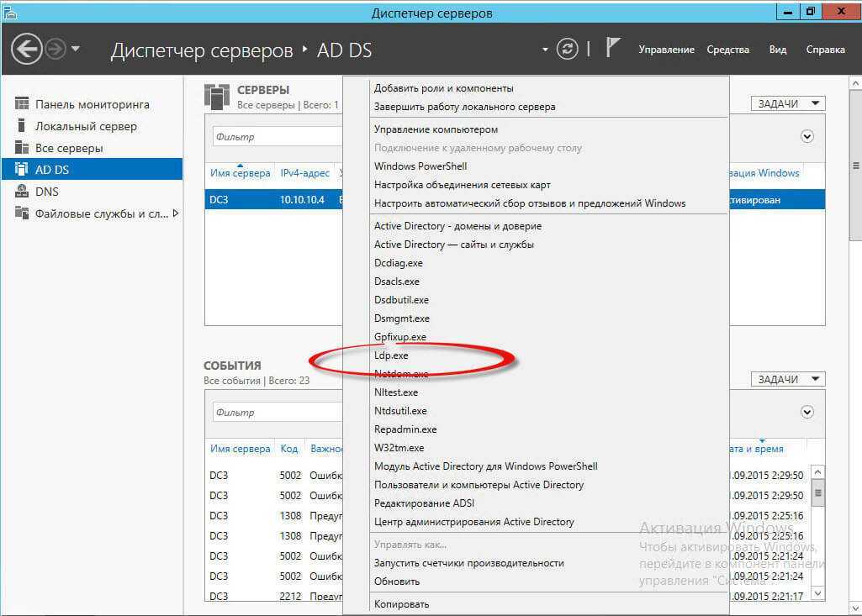Sort events by Имя сервера column

pyautogui.click(x=241, y=449)
